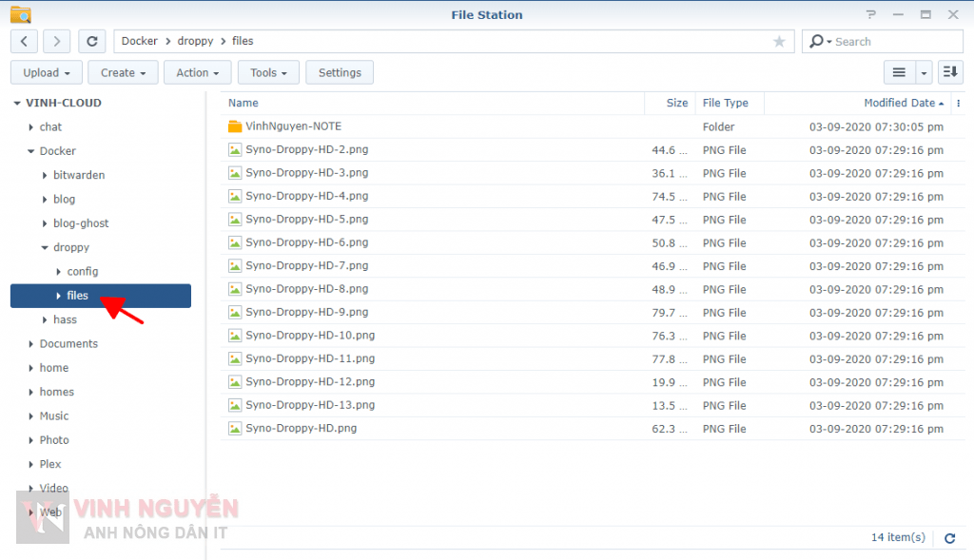Open the column options menu in header
This screenshot has height=560, width=974.
point(958,104)
